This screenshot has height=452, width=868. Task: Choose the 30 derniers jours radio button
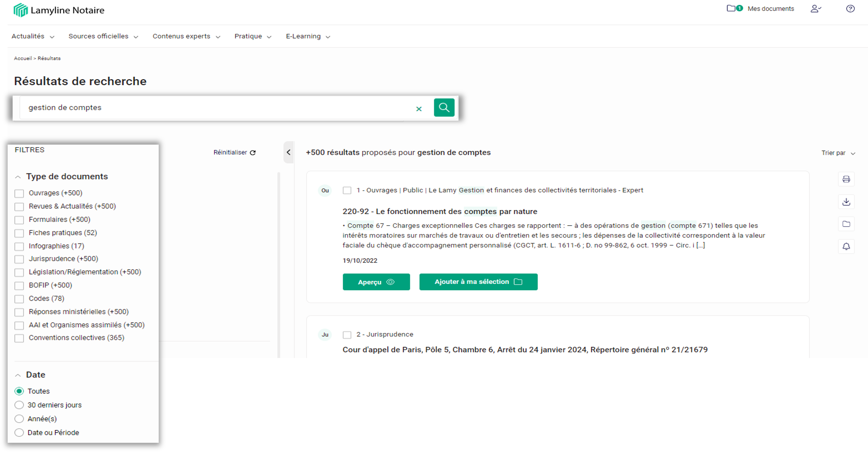click(19, 405)
